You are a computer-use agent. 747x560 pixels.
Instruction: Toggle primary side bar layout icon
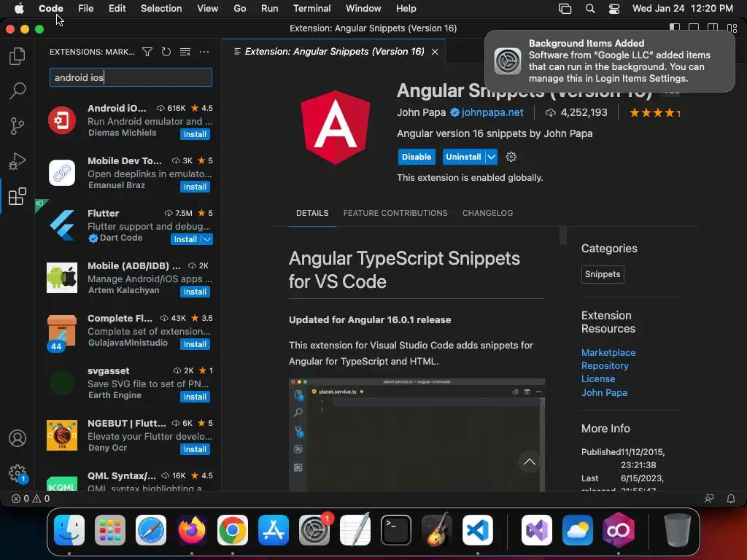675,28
